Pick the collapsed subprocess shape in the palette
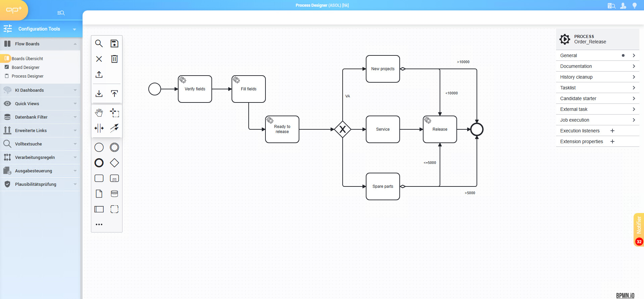 pos(114,178)
